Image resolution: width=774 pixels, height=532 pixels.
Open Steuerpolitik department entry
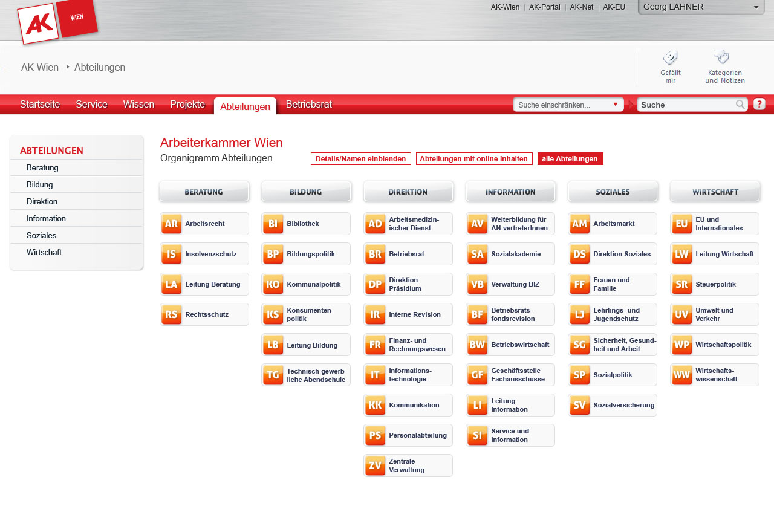[715, 284]
